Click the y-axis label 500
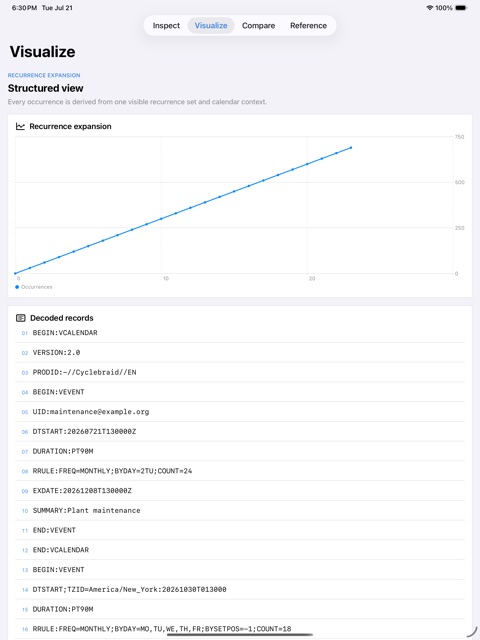Image resolution: width=480 pixels, height=640 pixels. click(x=459, y=182)
